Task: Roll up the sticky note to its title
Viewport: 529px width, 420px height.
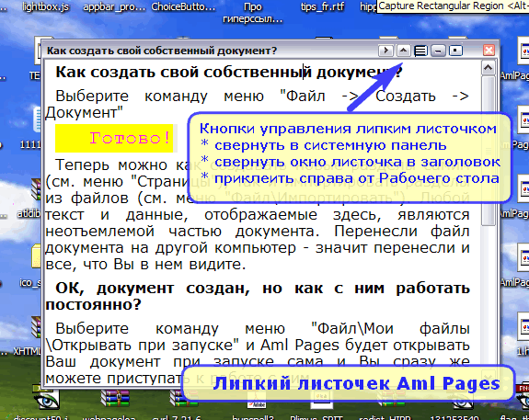Action: [403, 51]
